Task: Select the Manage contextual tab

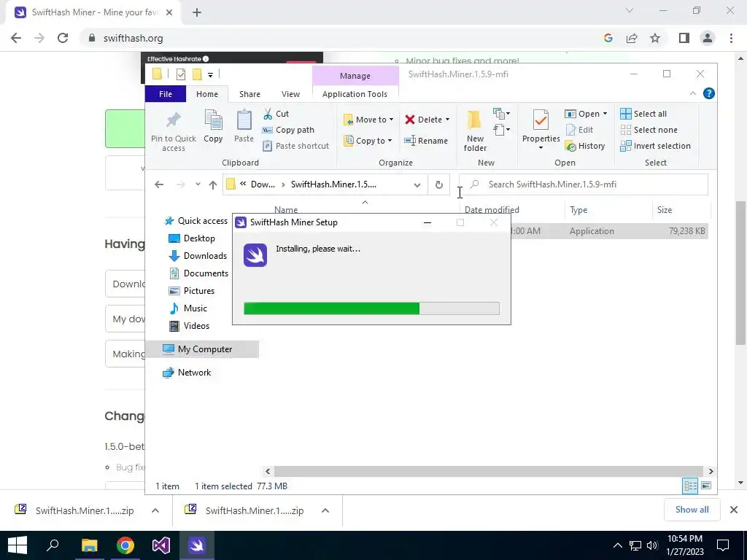Action: tap(355, 76)
